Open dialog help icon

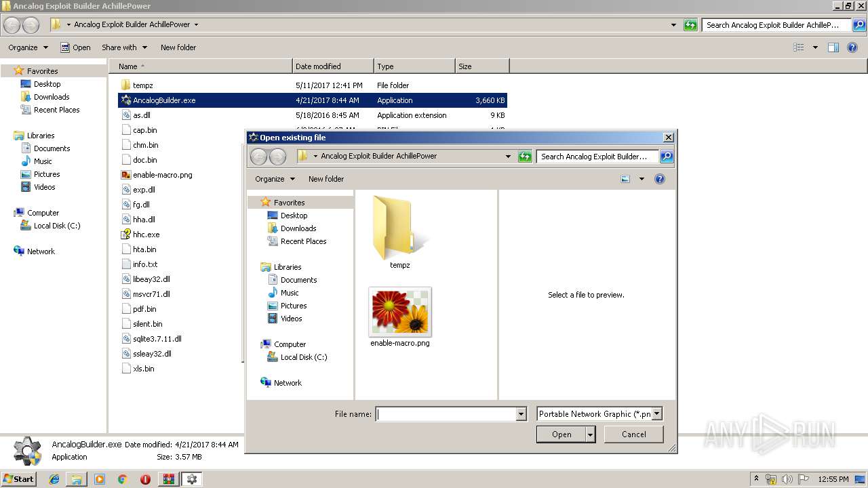(660, 179)
